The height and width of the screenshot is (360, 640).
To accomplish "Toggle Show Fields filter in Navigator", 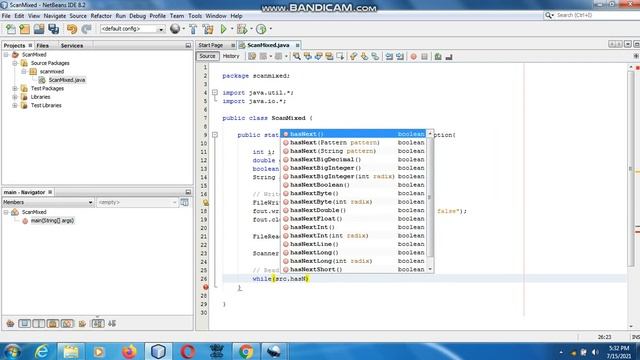I will coord(24,324).
